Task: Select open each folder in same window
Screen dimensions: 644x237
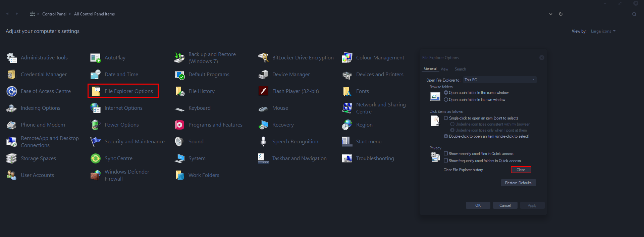Action: click(446, 93)
